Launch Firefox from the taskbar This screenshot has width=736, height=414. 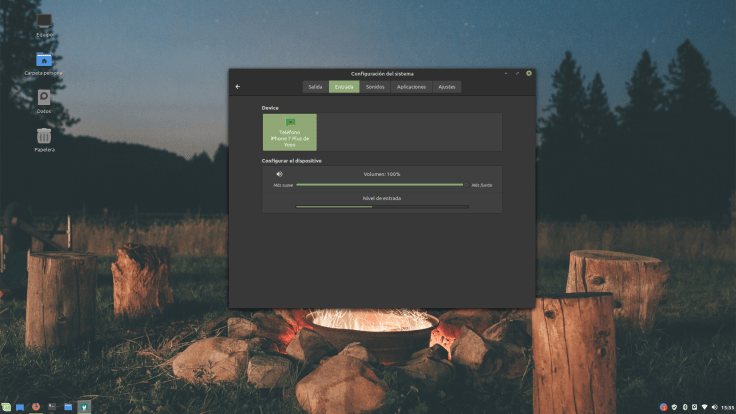tap(36, 407)
